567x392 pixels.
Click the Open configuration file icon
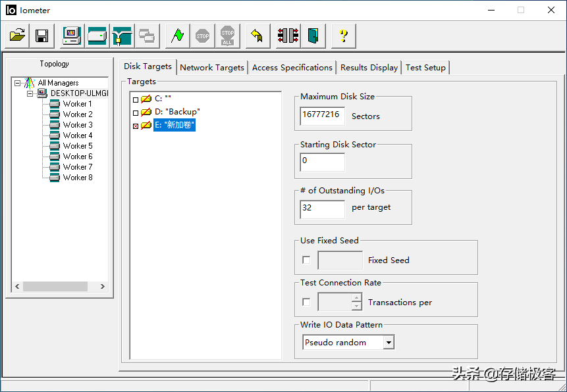[18, 36]
